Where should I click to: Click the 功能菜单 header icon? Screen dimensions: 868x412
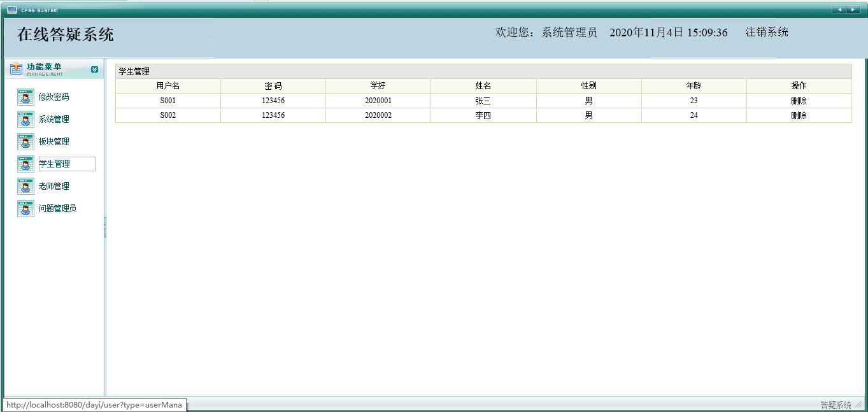[x=17, y=69]
